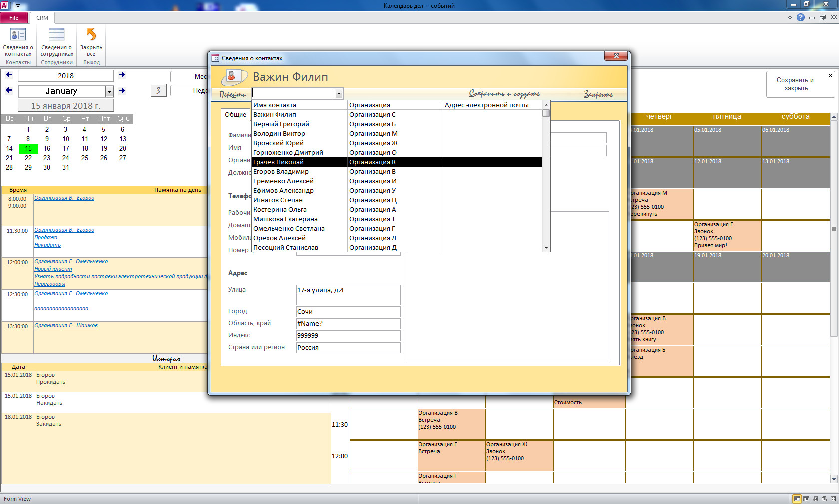The image size is (839, 504).
Task: Choose Костерина Ольга from the dropdown list
Action: coord(397,209)
